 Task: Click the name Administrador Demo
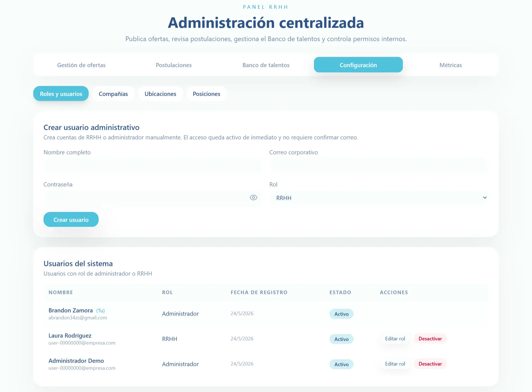pyautogui.click(x=76, y=361)
